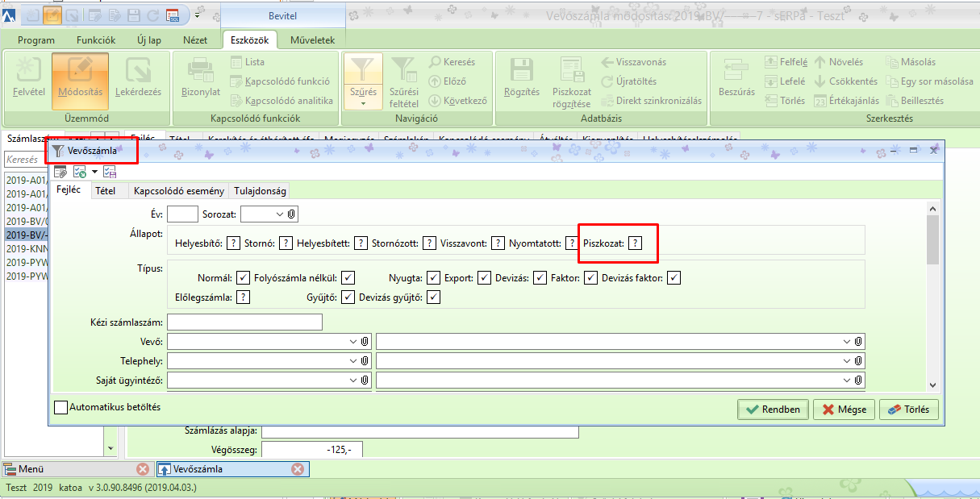Uncheck the Export type checkbox
980x499 pixels.
click(x=484, y=278)
